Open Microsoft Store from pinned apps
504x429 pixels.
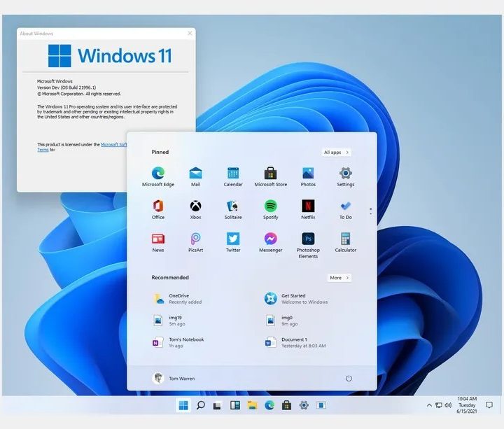[x=271, y=176]
